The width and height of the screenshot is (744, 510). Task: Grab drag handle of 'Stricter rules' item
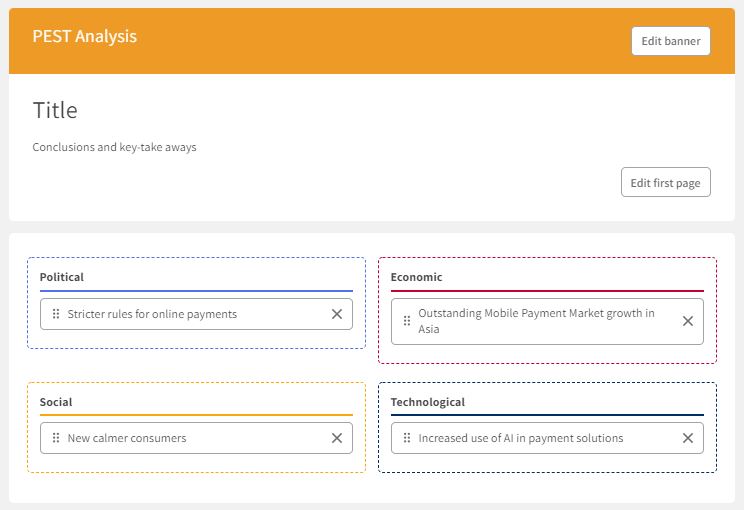point(56,314)
